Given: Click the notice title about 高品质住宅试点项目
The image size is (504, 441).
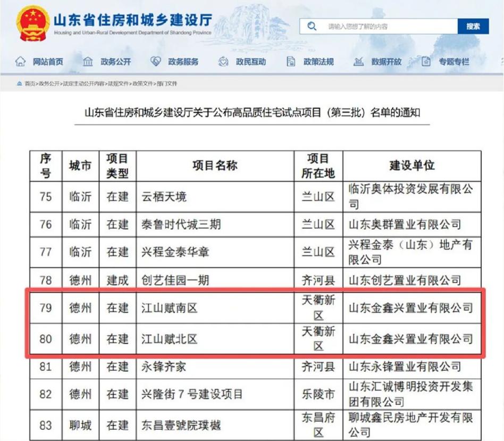Looking at the screenshot, I should tap(253, 113).
